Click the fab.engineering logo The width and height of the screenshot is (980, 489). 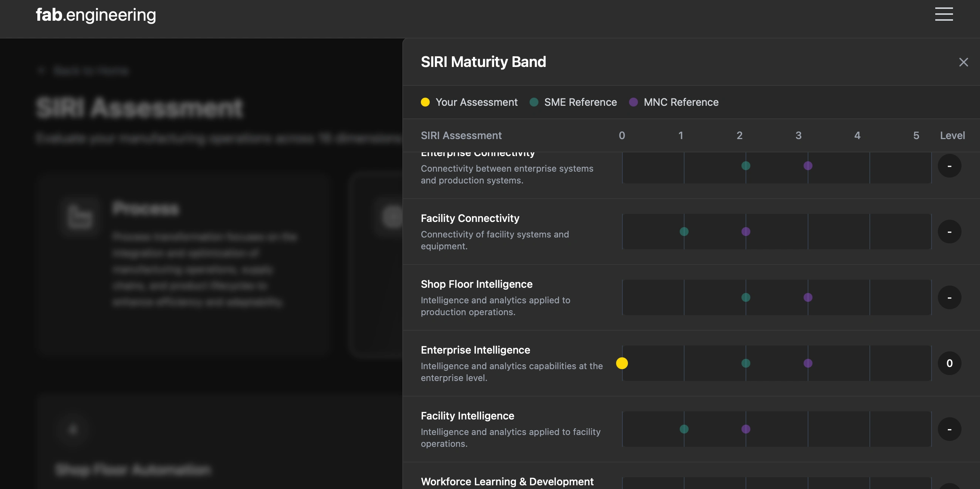[96, 15]
